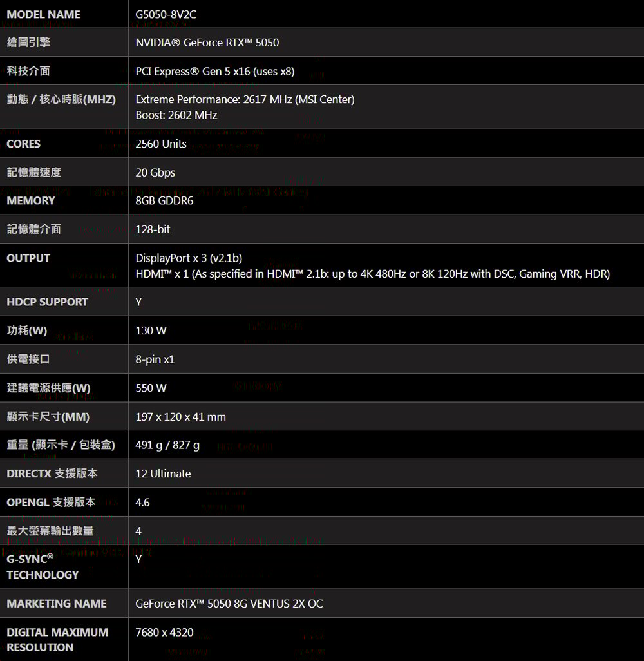
Task: Click the Boost 2602 MHz line
Action: [x=176, y=115]
